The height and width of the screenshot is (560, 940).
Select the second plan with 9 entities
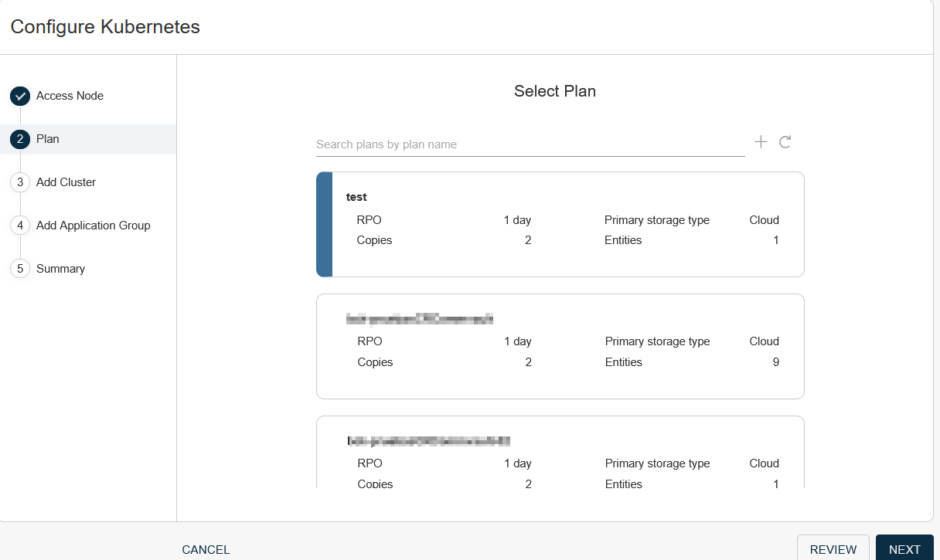560,346
